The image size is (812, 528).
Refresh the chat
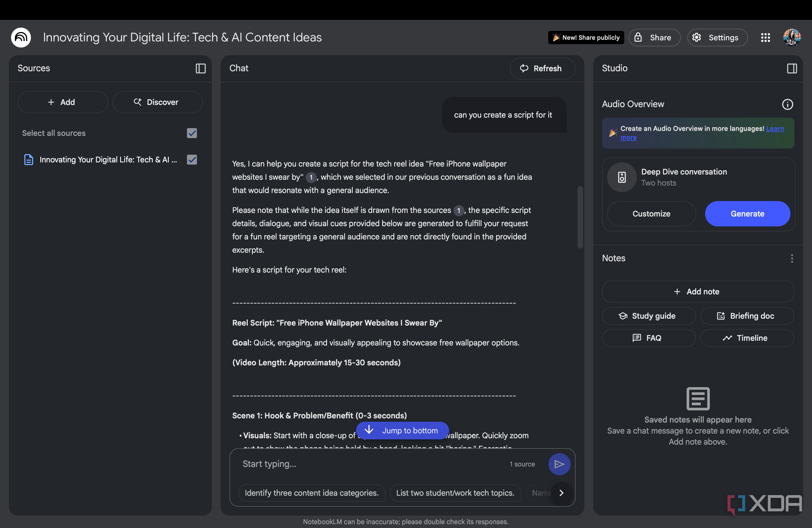[542, 68]
